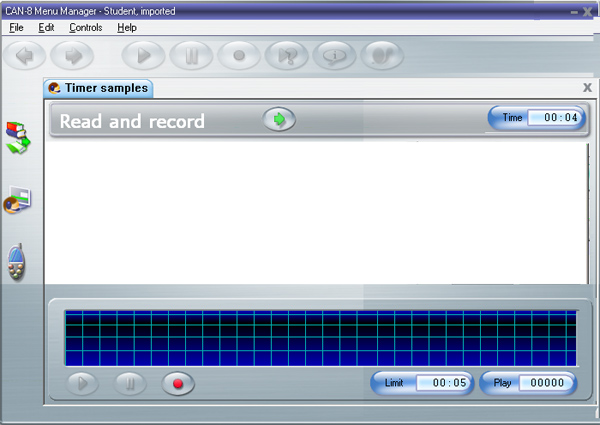
Task: Open the Edit menu
Action: (x=46, y=28)
